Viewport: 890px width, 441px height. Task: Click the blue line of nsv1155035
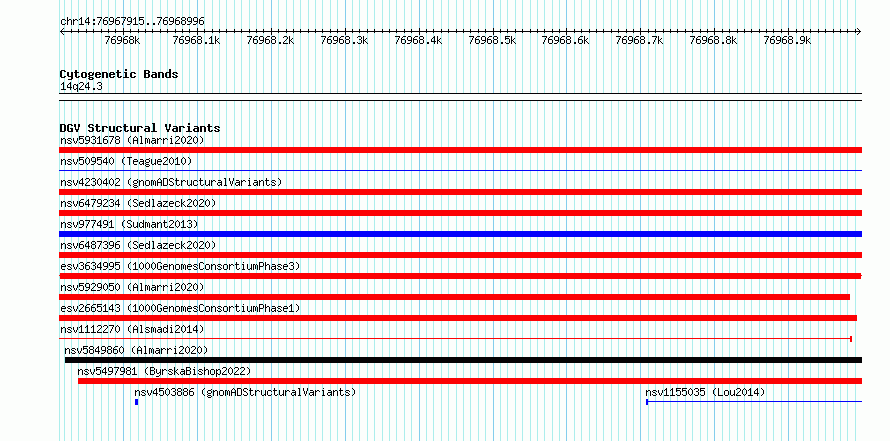click(754, 402)
